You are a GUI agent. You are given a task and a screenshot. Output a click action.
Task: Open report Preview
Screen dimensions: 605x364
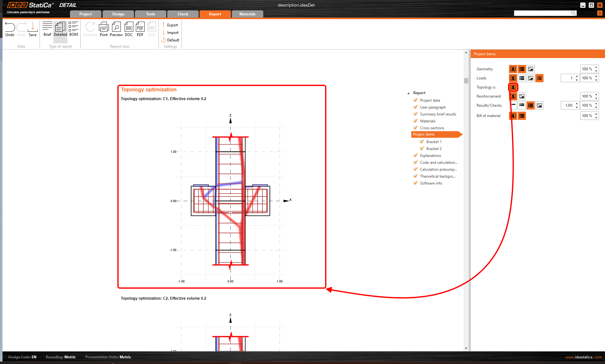point(116,29)
